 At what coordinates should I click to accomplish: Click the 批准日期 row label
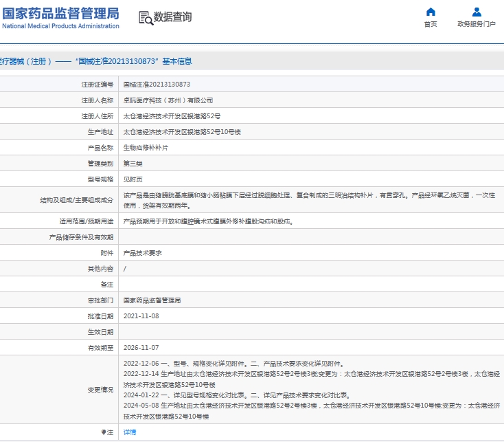coord(101,316)
